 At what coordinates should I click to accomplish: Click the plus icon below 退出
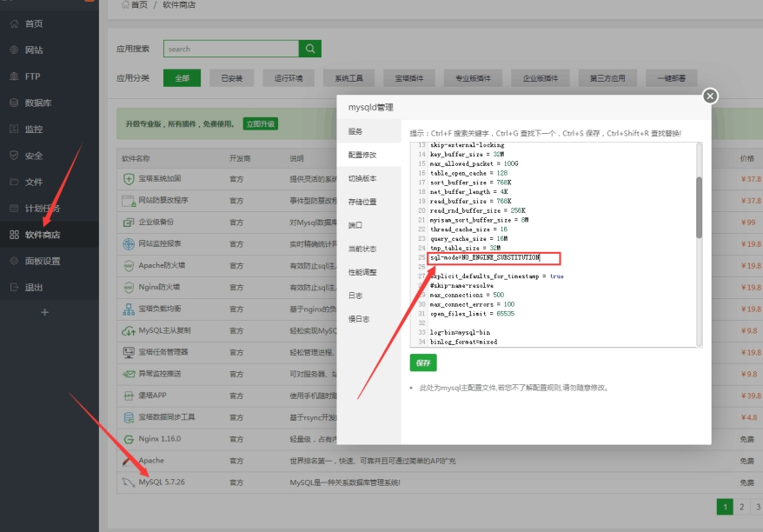tap(45, 312)
